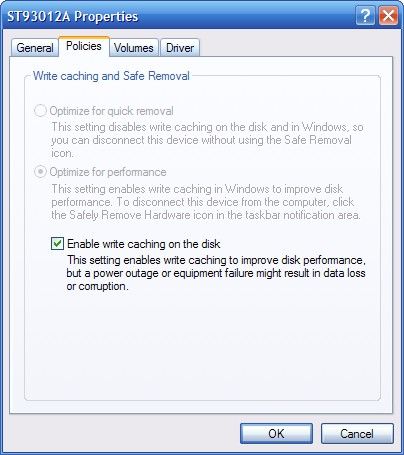This screenshot has height=455, width=404.
Task: Click the power outage data loss warning text
Action: pos(216,273)
